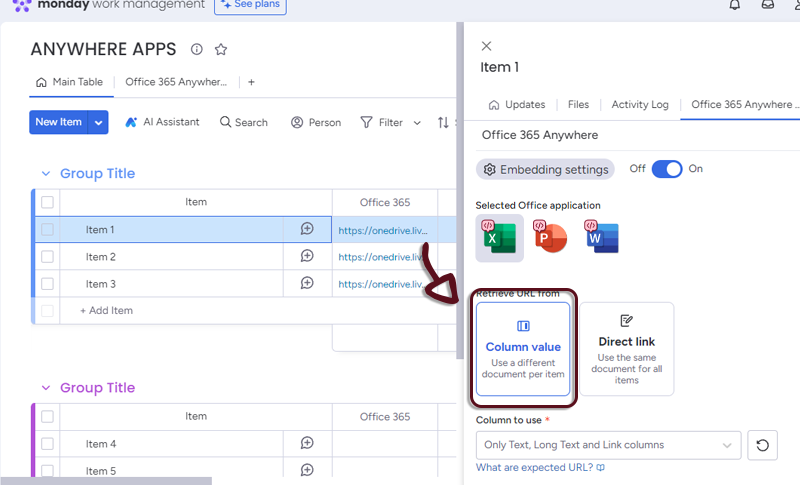The image size is (800, 485).
Task: Expand the New Item dropdown arrow
Action: (98, 122)
